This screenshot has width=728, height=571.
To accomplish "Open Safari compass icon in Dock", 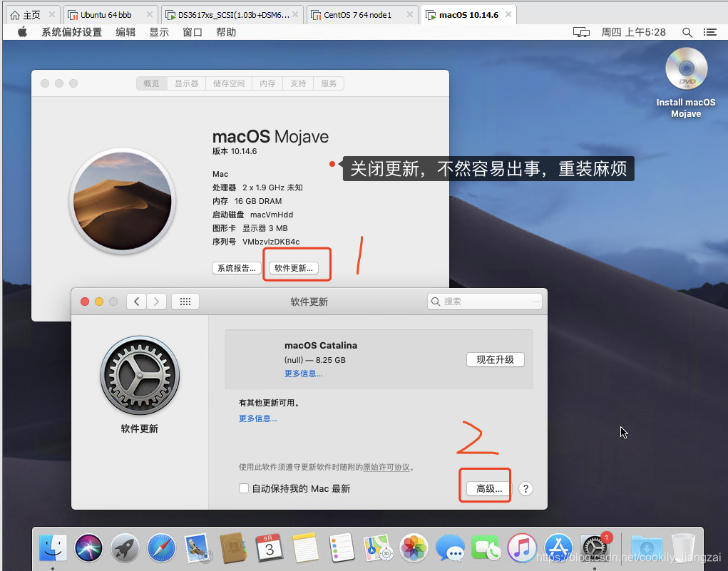I will coord(161,547).
